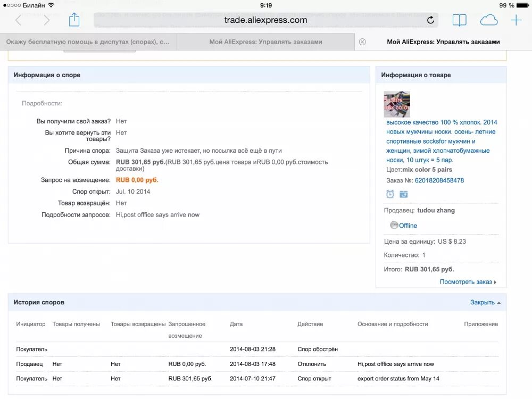Tap the battery indicator in status bar

(x=522, y=5)
